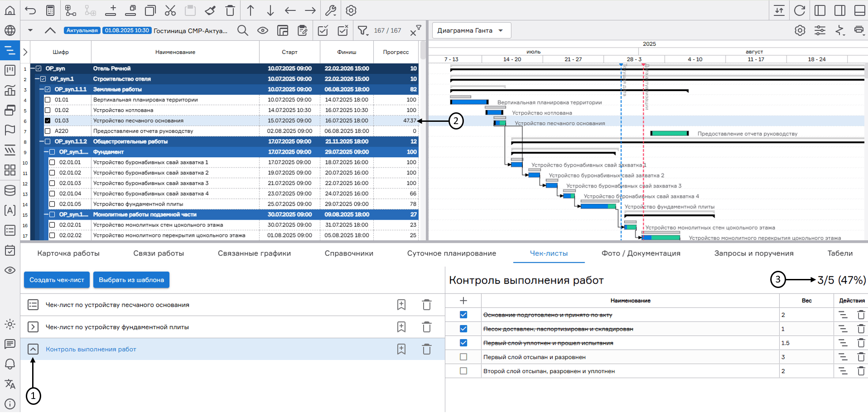The width and height of the screenshot is (868, 413).
Task: Open 'Фото / Документация' tab
Action: (641, 253)
